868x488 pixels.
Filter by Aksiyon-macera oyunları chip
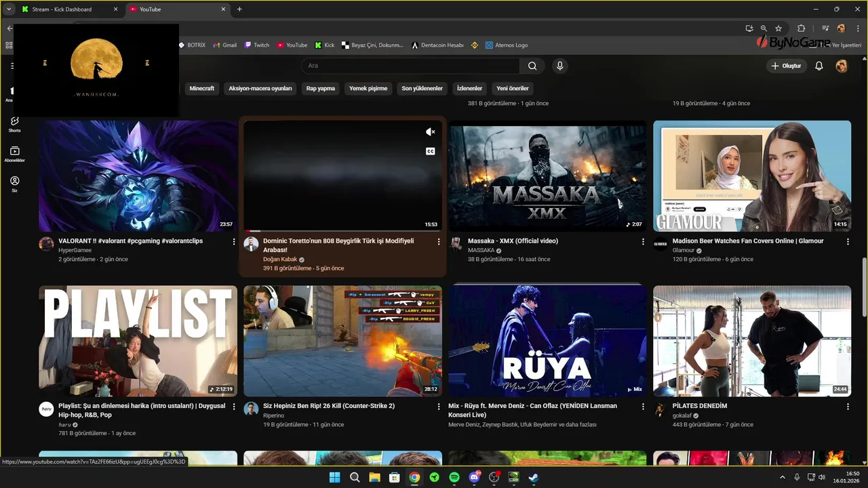pyautogui.click(x=260, y=88)
